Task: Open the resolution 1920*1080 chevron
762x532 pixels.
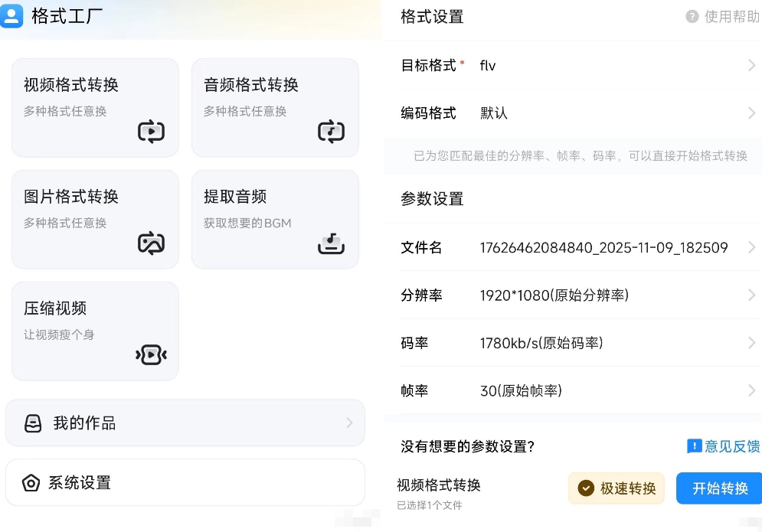Action: click(x=751, y=295)
